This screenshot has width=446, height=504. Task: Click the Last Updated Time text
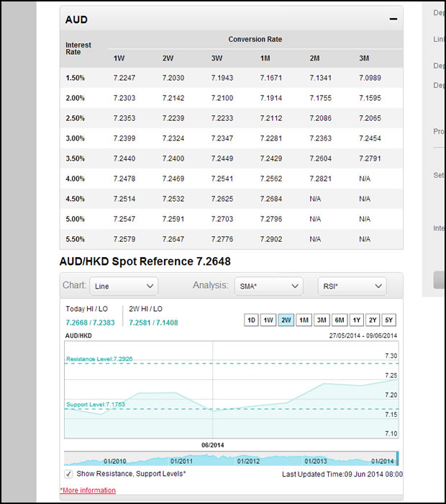(x=342, y=474)
